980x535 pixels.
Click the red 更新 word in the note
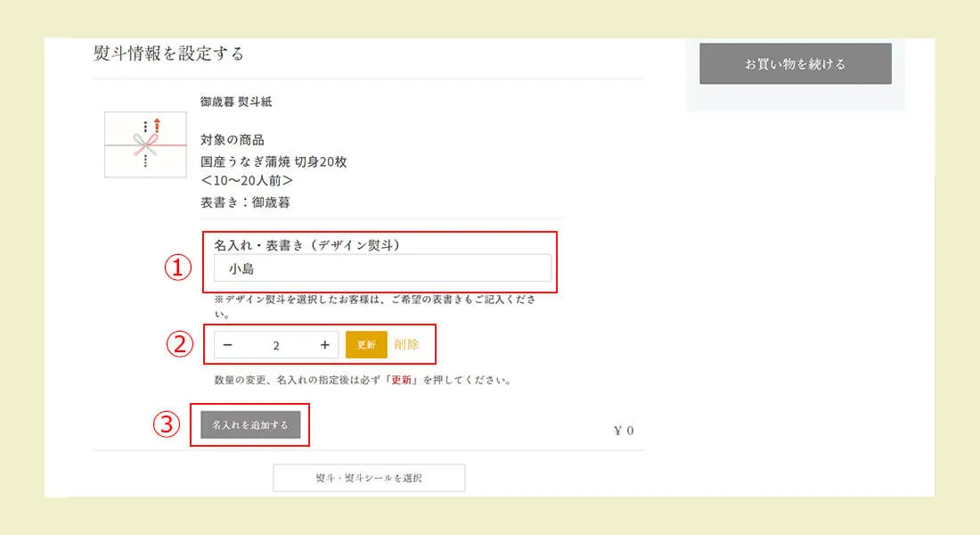click(x=401, y=380)
